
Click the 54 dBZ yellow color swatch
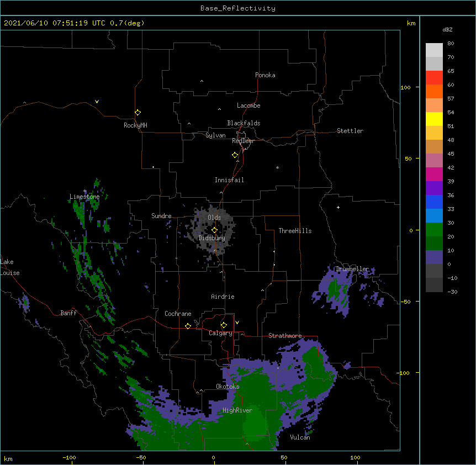point(434,119)
